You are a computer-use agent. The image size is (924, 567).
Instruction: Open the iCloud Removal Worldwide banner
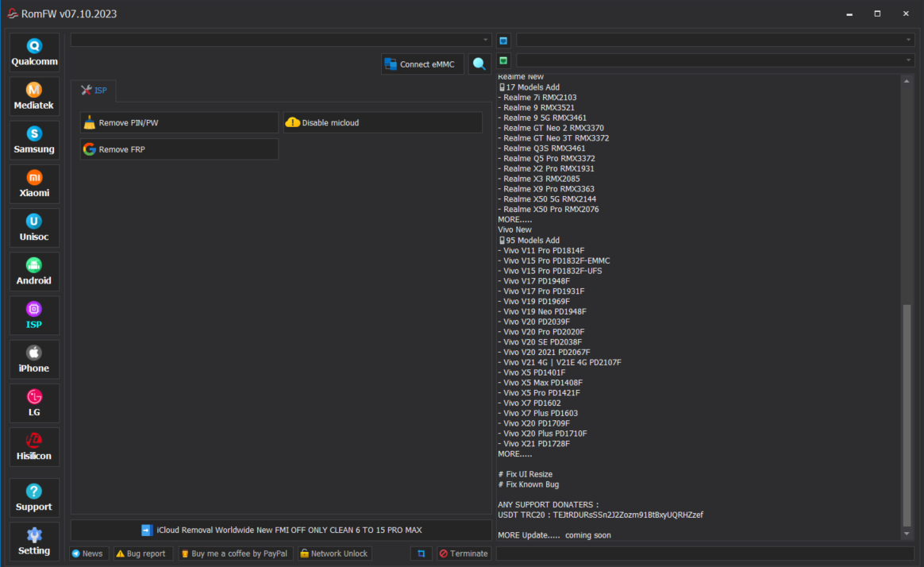tap(281, 530)
